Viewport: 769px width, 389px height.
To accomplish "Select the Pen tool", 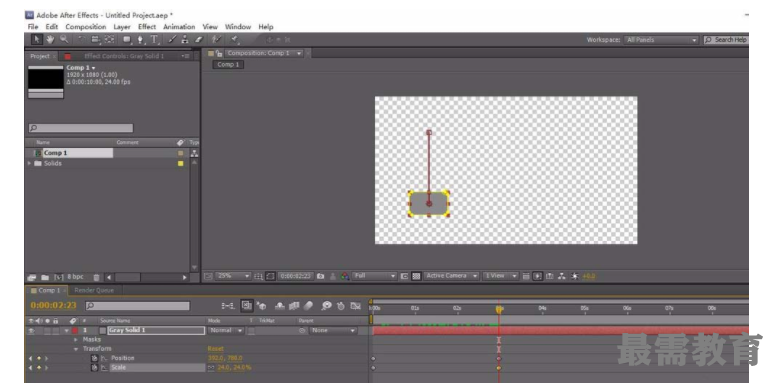I will (x=140, y=39).
